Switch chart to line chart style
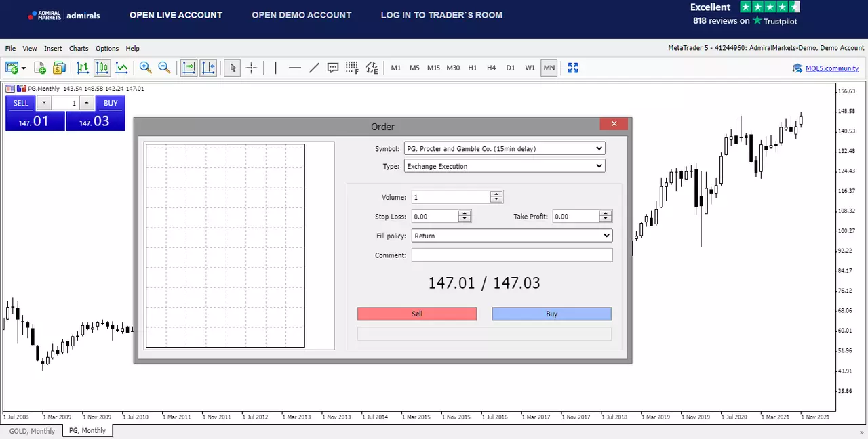Viewport: 868px width, 439px height. tap(122, 68)
